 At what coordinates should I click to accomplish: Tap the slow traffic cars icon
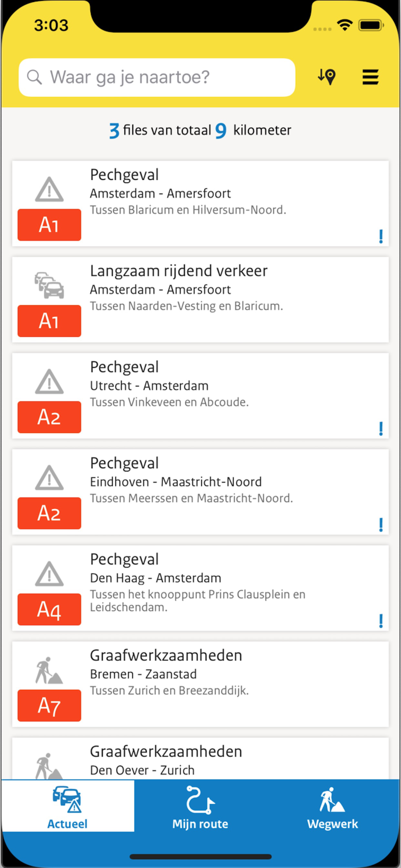pos(49,285)
